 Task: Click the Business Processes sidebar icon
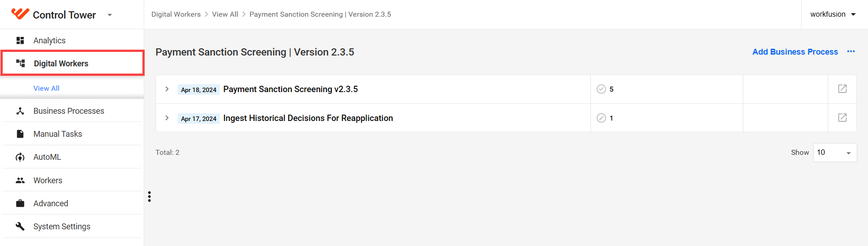[20, 111]
